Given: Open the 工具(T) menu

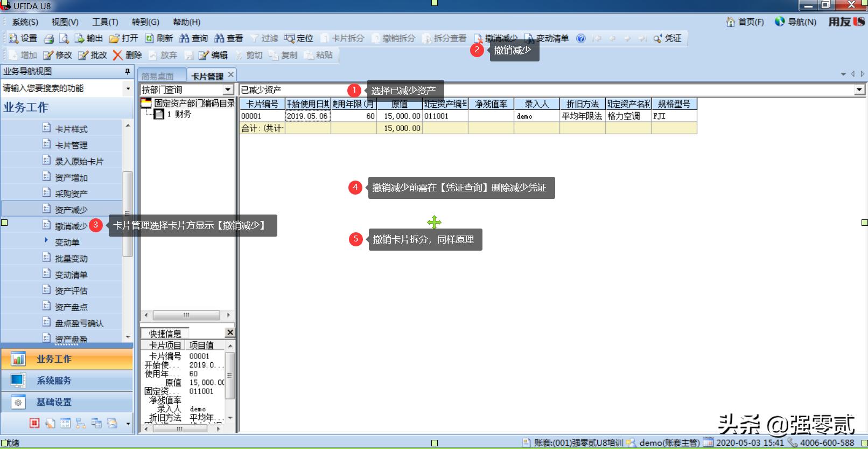Looking at the screenshot, I should (x=105, y=22).
